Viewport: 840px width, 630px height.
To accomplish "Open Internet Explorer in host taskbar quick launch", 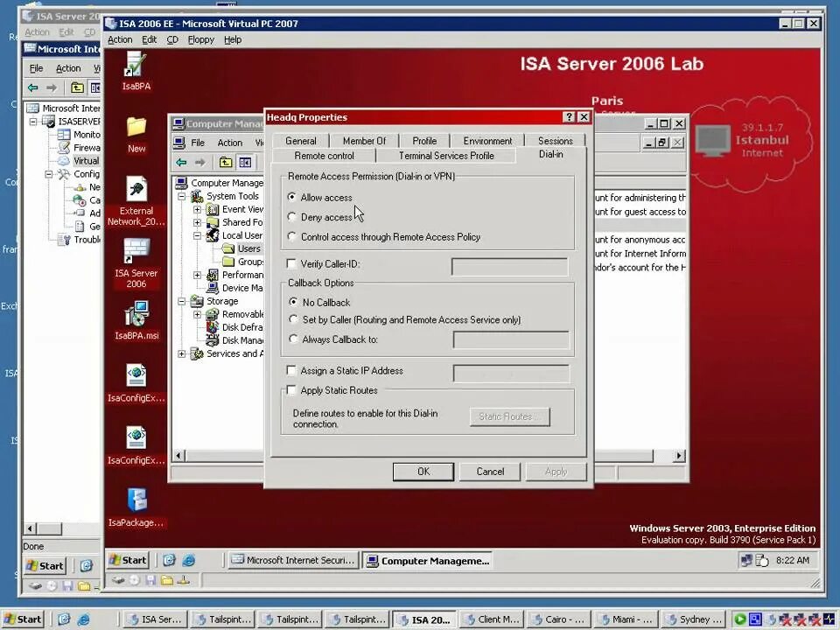I will tap(84, 619).
